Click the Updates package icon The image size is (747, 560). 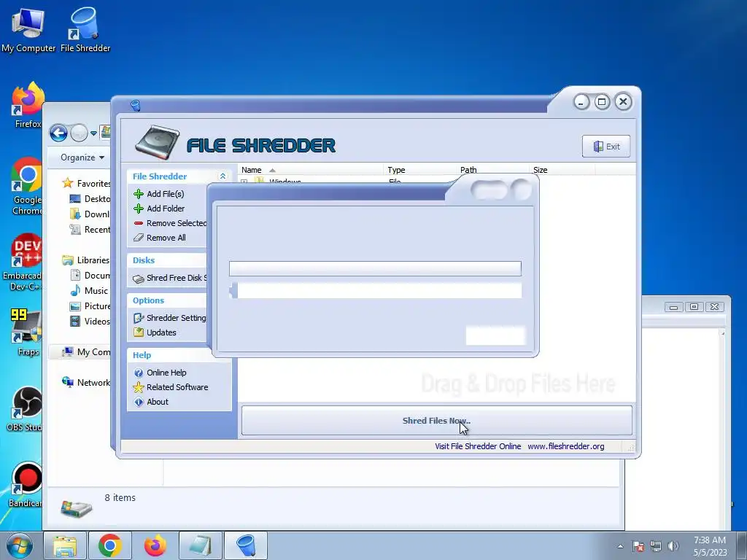click(x=139, y=332)
